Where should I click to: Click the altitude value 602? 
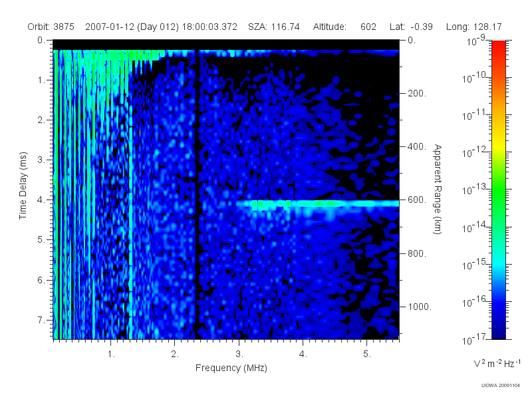368,27
